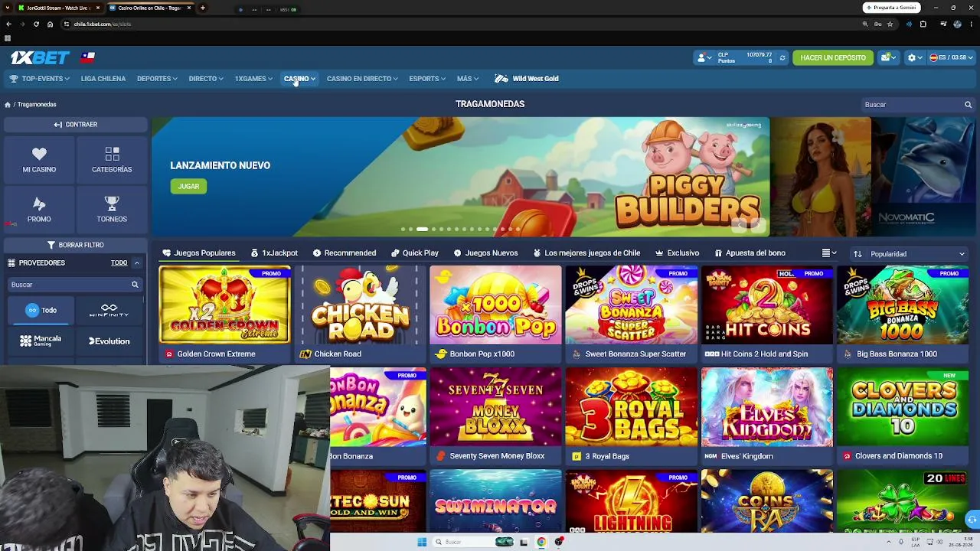Screen dimensions: 980x551
Task: Open the Chicken Road game thumbnail
Action: (x=360, y=305)
